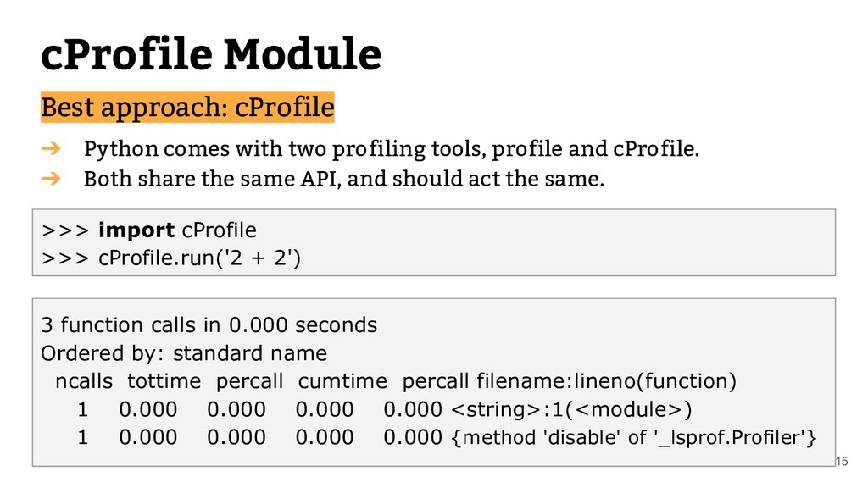Screen dimensions: 868x488
Task: Click the 'Ordered by: standard name' line
Action: point(184,353)
